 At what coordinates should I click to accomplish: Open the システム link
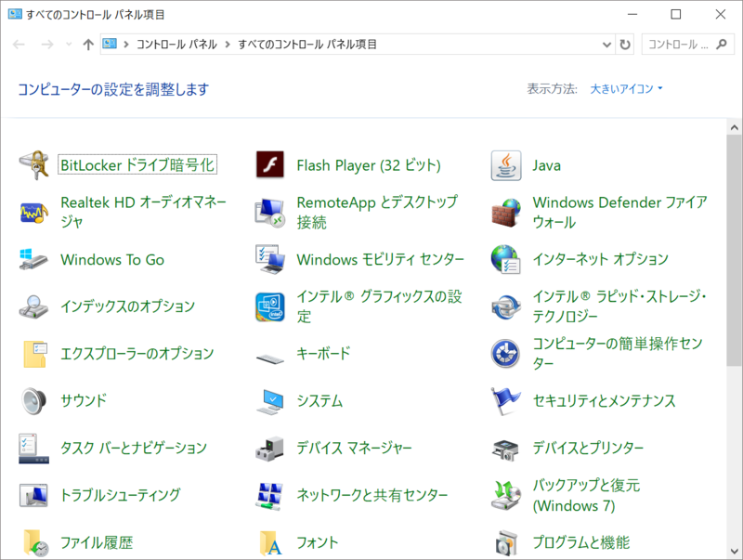319,401
